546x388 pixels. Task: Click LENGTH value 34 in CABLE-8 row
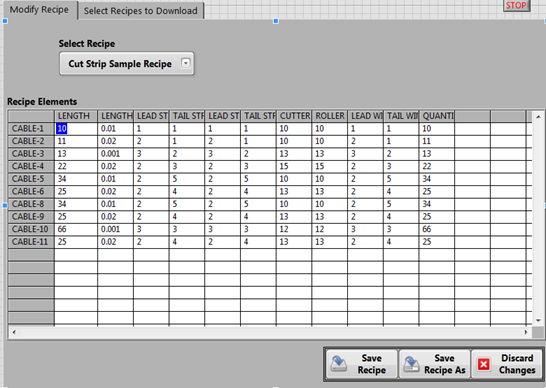click(76, 204)
